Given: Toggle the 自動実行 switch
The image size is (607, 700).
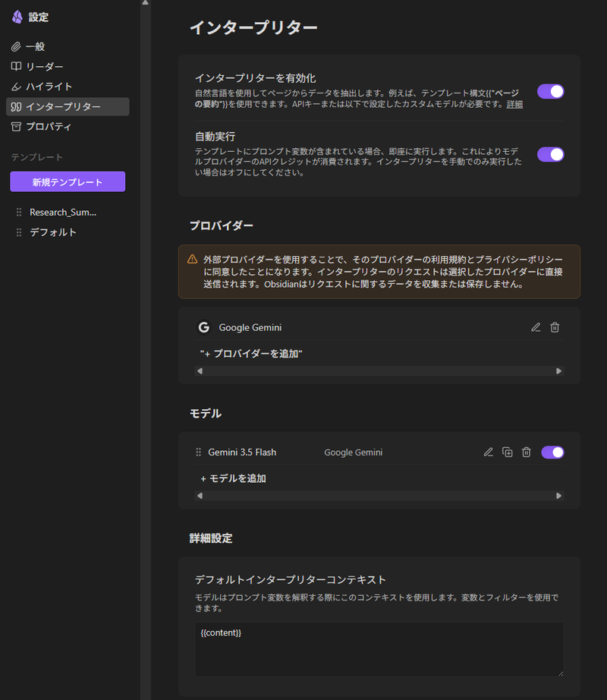Looking at the screenshot, I should [x=551, y=154].
